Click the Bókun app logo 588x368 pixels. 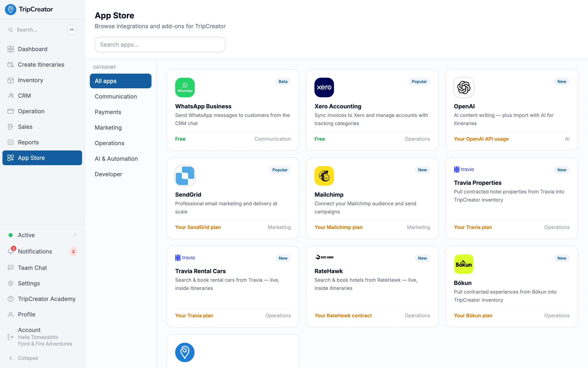(x=464, y=264)
